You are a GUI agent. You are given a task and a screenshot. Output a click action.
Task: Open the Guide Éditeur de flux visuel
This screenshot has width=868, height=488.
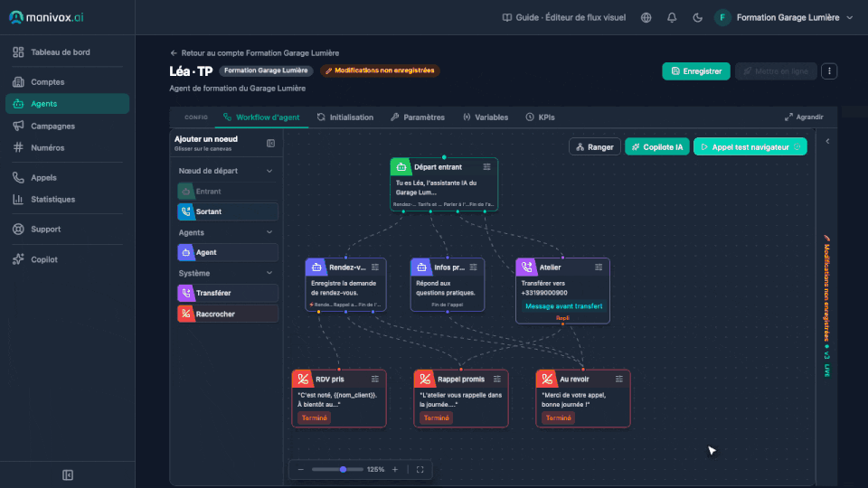564,18
